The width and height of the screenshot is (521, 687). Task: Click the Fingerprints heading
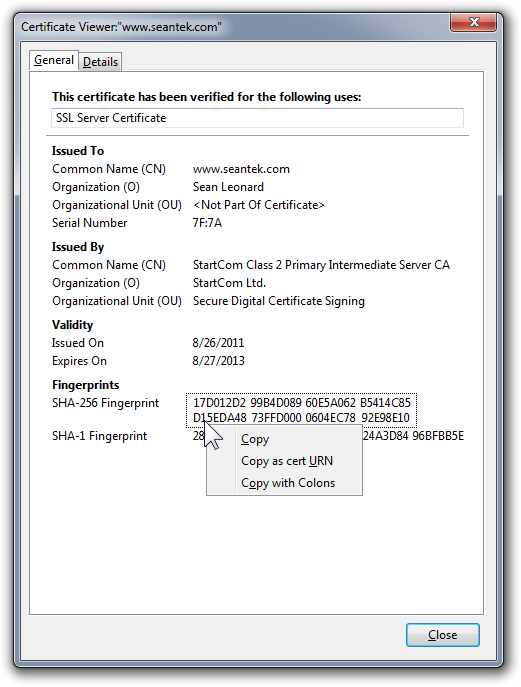click(85, 385)
